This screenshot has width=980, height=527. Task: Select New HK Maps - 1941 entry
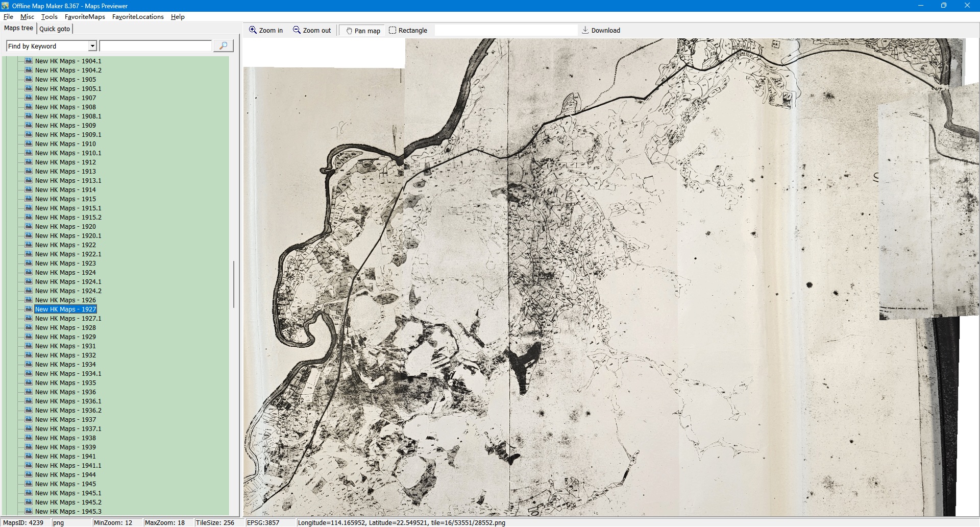pyautogui.click(x=65, y=456)
